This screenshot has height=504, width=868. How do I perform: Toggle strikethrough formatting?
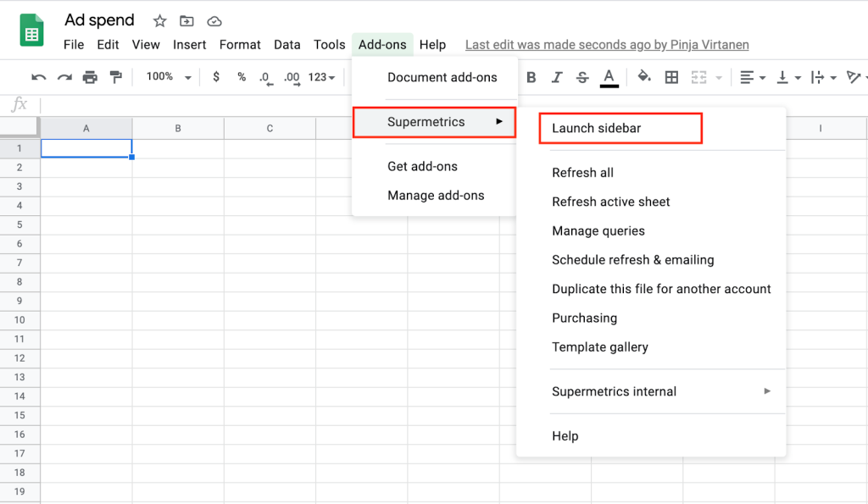(582, 77)
